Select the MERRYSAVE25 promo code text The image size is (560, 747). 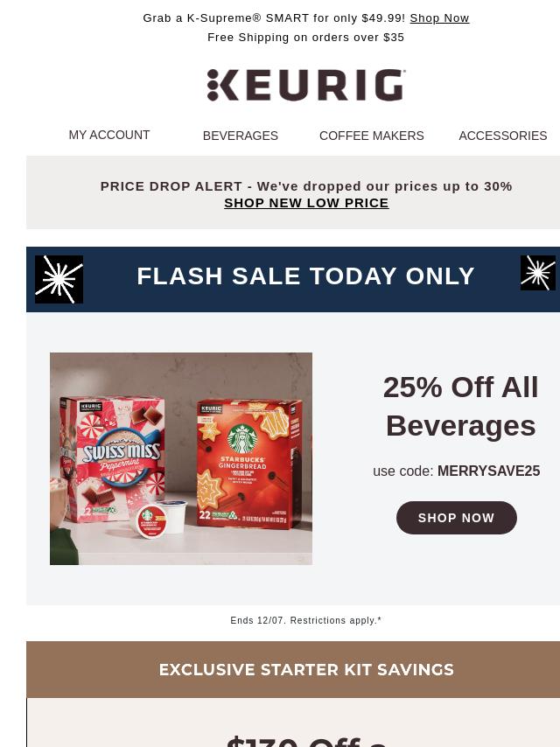pyautogui.click(x=488, y=471)
